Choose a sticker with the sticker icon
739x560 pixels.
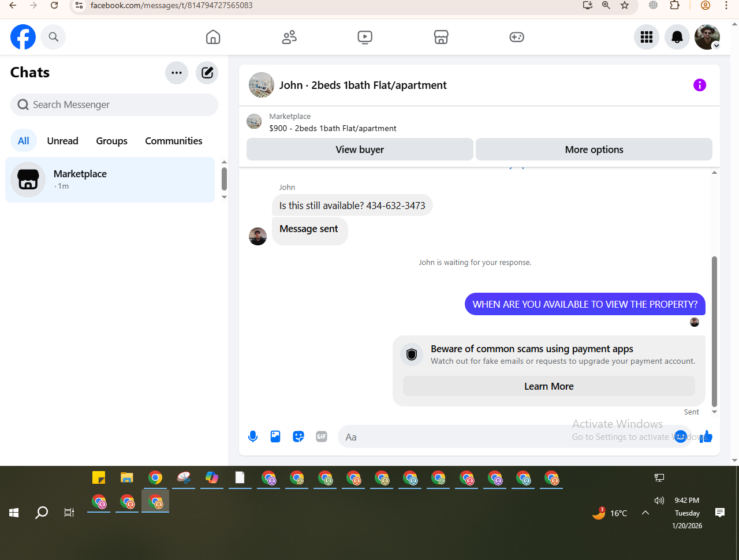pos(298,436)
